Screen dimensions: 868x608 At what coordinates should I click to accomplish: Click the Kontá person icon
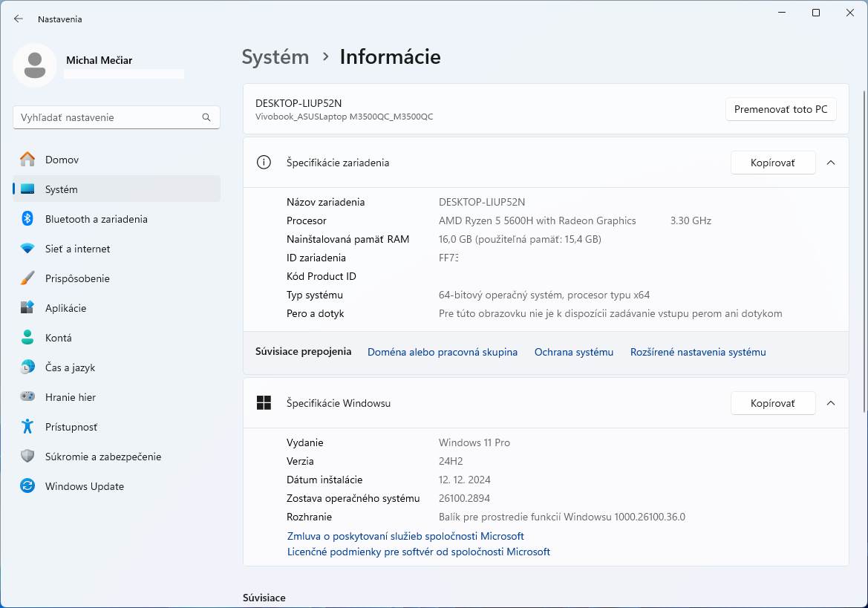pos(27,338)
